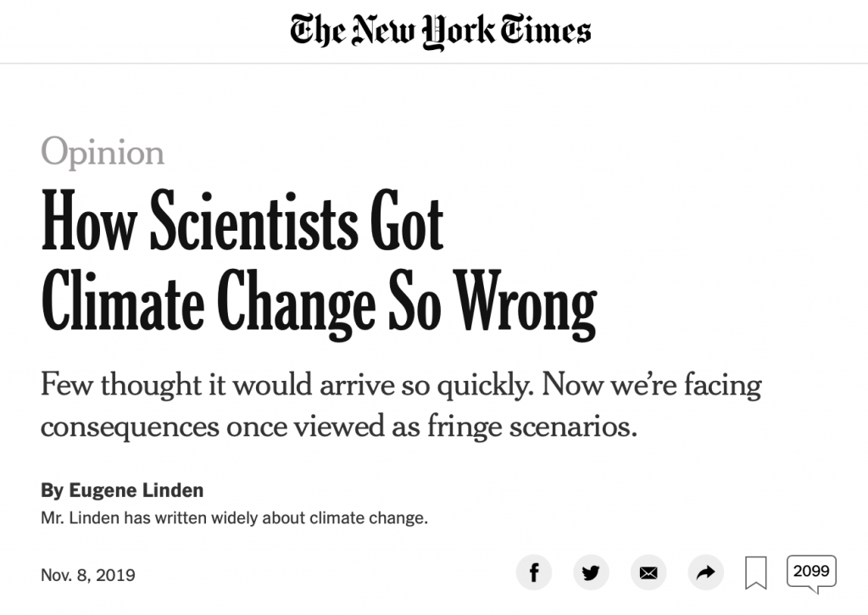Click the headline line "How Scientists Got"

click(x=242, y=220)
